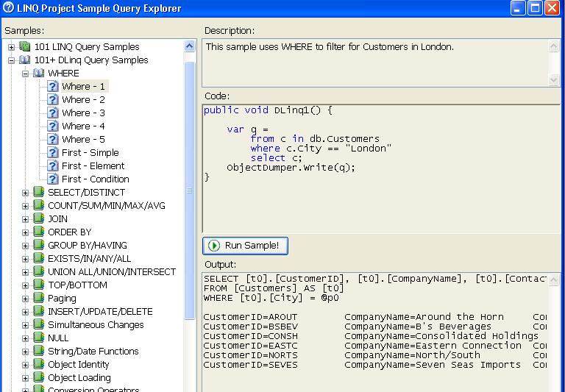Select the First - Element sample
Viewport: 565px width, 392px height.
tap(93, 165)
